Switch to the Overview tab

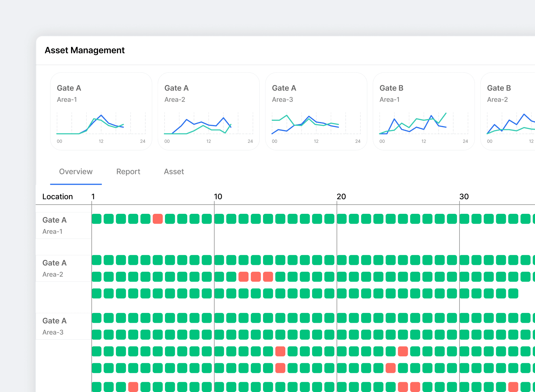pyautogui.click(x=76, y=172)
